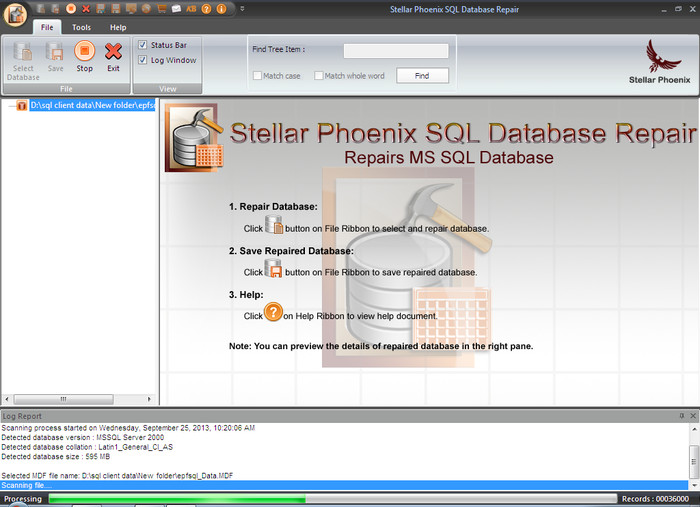Click tree pane right scroll arrow
The width and height of the screenshot is (700, 507).
(149, 399)
